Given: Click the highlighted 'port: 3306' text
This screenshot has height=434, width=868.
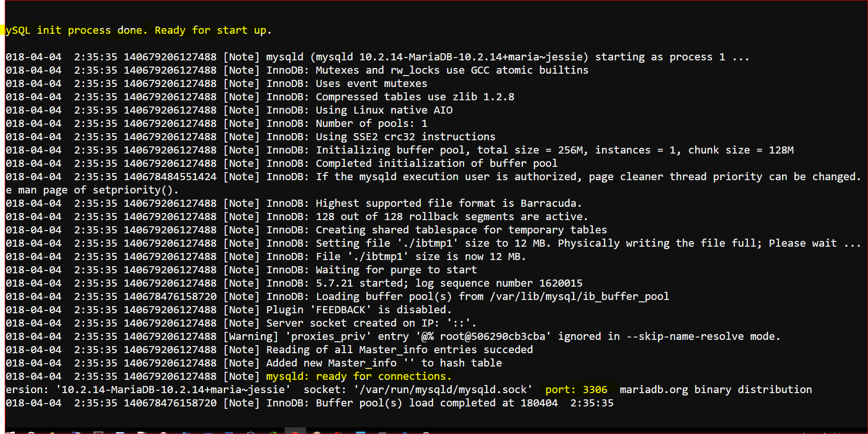Looking at the screenshot, I should click(576, 390).
